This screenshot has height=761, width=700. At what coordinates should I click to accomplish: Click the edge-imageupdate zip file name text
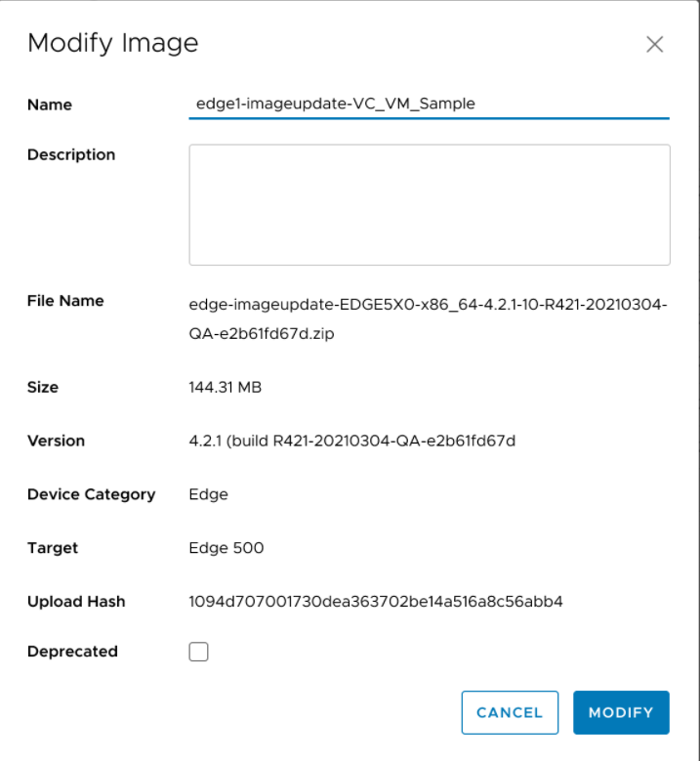(428, 317)
